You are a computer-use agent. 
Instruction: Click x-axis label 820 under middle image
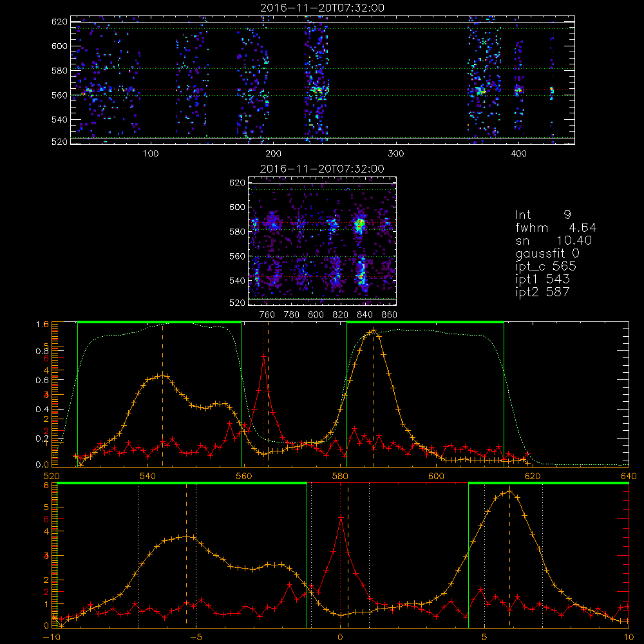pyautogui.click(x=341, y=315)
